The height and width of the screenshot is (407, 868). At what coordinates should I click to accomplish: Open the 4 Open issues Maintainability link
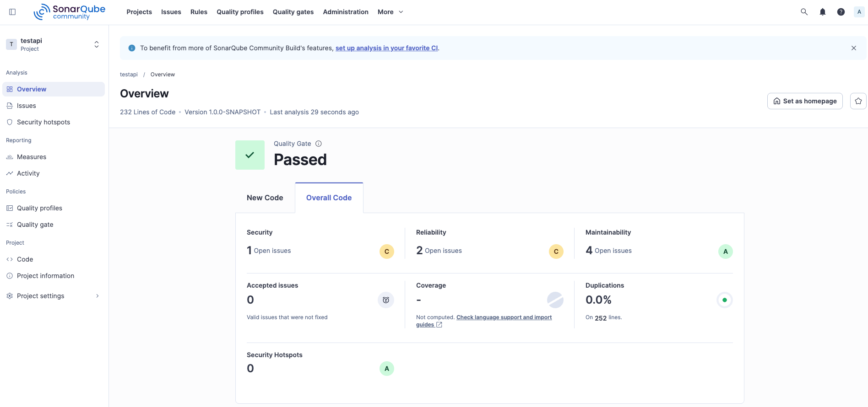(609, 251)
